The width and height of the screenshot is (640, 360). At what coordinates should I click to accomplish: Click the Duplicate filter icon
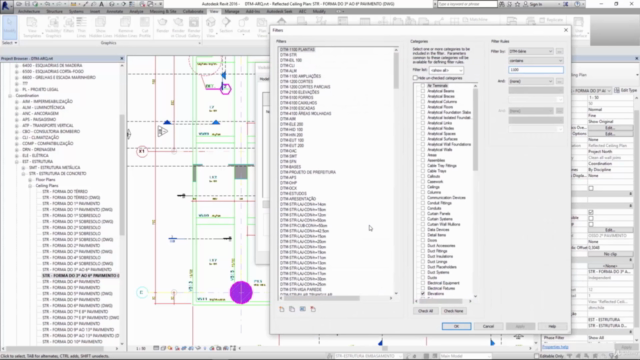tap(292, 309)
